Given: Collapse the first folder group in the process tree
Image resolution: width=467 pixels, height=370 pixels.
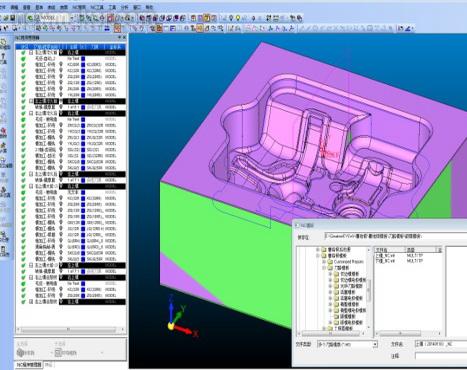Looking at the screenshot, I should pyautogui.click(x=31, y=53).
